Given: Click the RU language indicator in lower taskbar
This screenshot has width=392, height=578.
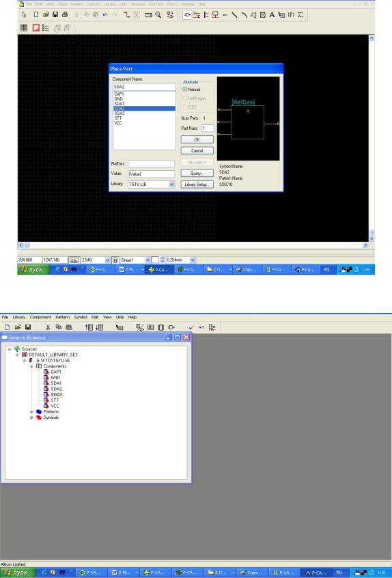Looking at the screenshot, I should click(339, 573).
